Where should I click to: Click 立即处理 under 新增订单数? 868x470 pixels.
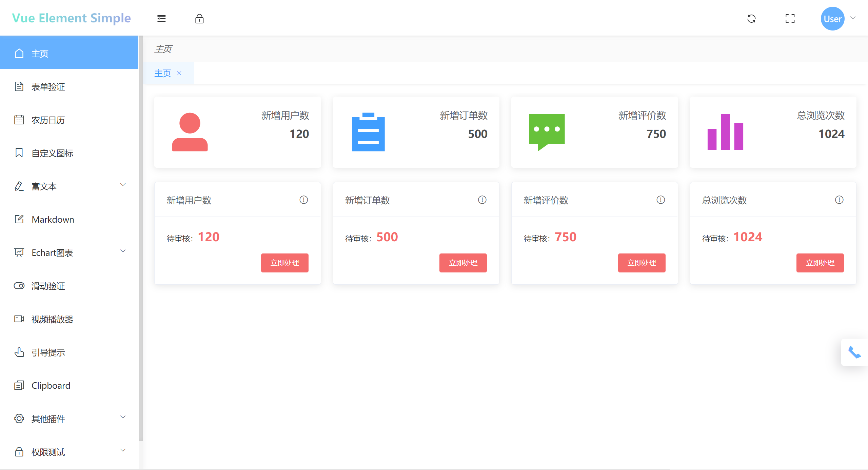pos(463,263)
